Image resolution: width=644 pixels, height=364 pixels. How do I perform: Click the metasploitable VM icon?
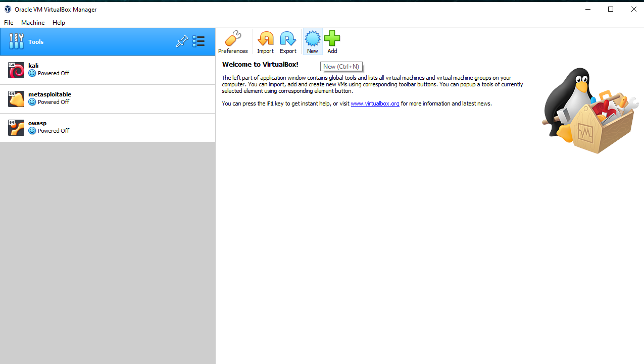coord(16,99)
